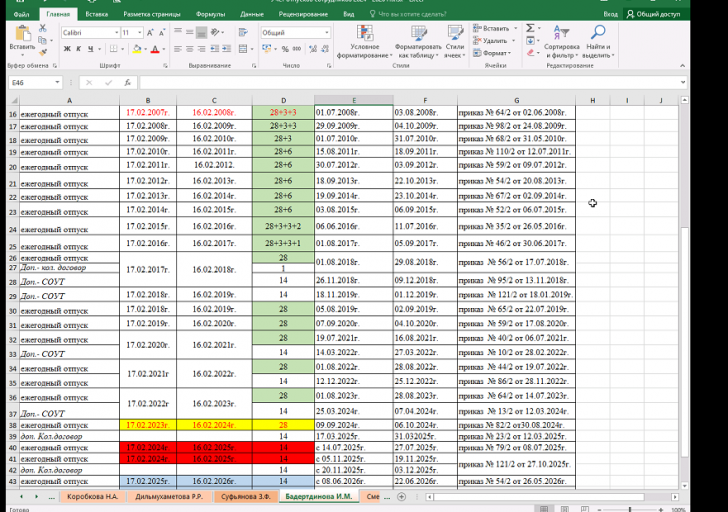Click the Copy icon

click(42, 40)
